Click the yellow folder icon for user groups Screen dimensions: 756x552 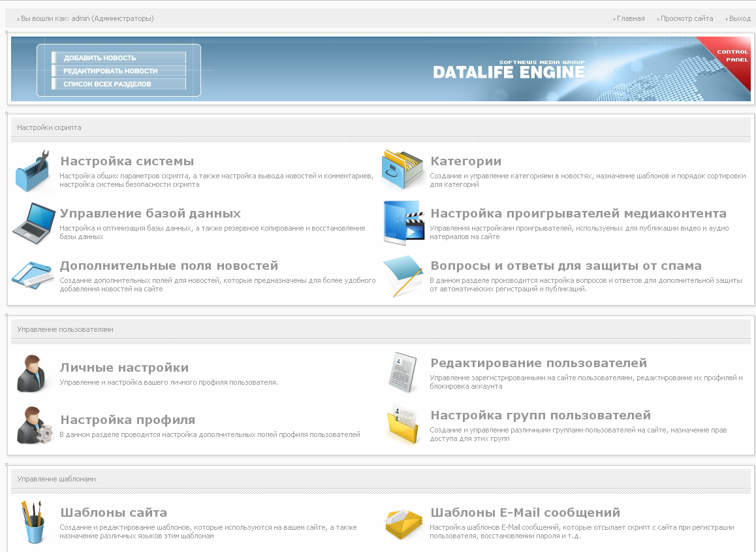pos(403,425)
